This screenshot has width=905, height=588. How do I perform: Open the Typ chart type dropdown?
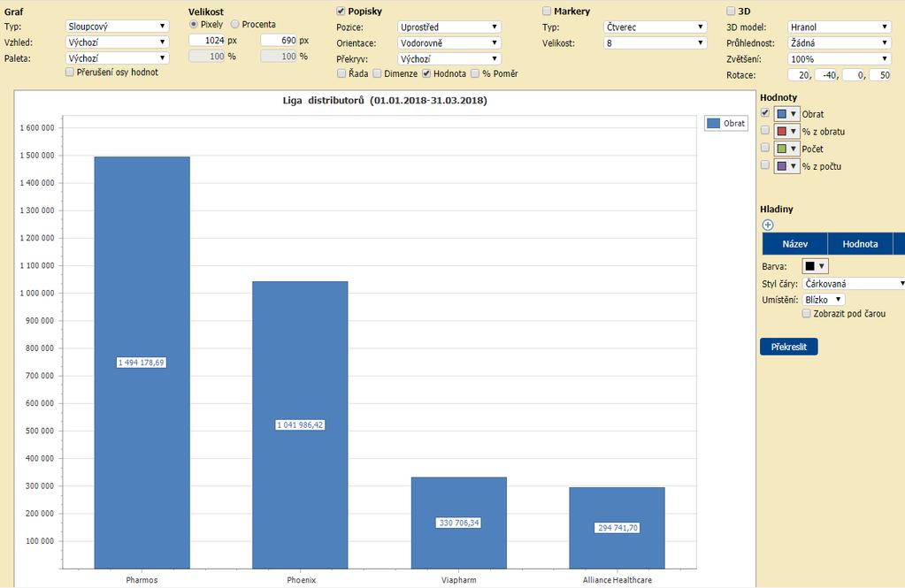[x=117, y=27]
